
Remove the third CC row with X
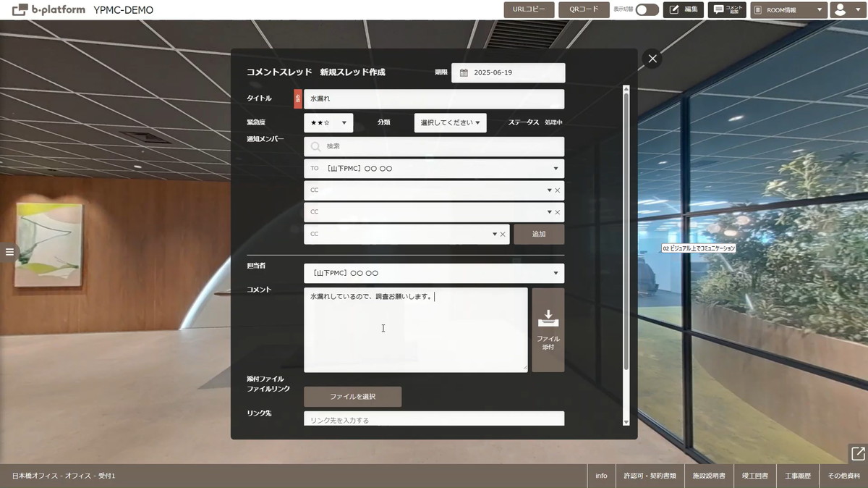pos(503,234)
